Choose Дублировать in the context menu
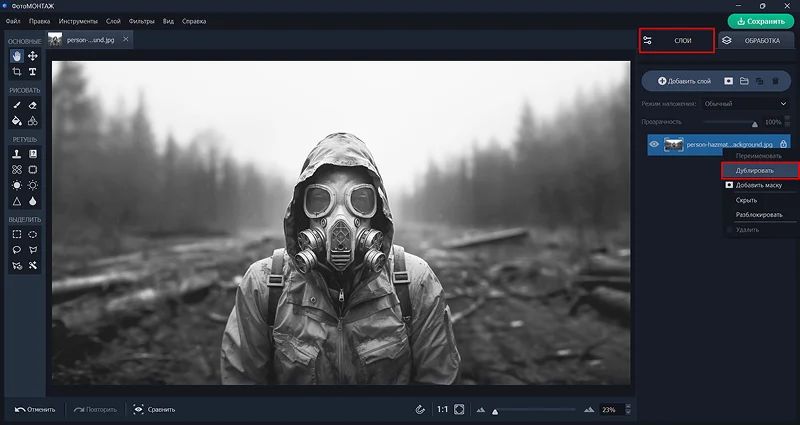 pyautogui.click(x=761, y=170)
